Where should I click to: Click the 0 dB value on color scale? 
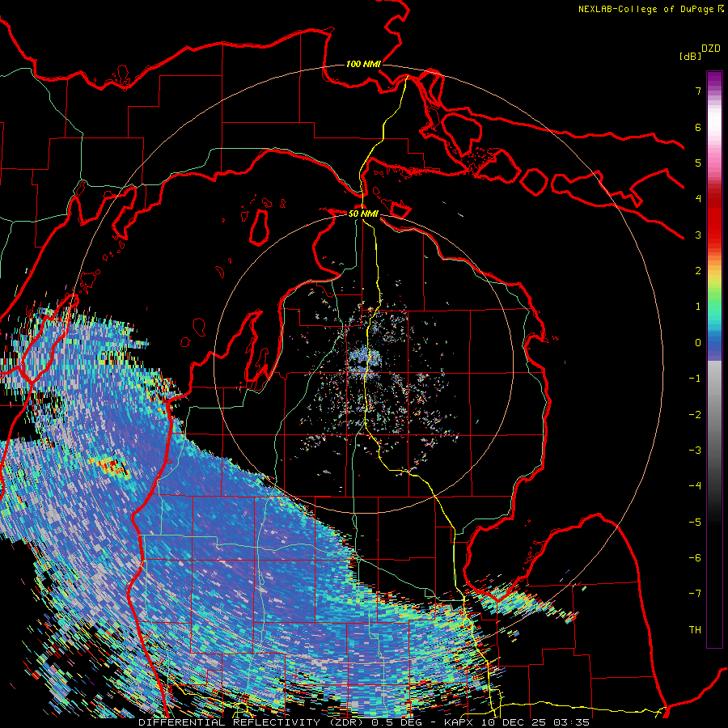[x=698, y=343]
